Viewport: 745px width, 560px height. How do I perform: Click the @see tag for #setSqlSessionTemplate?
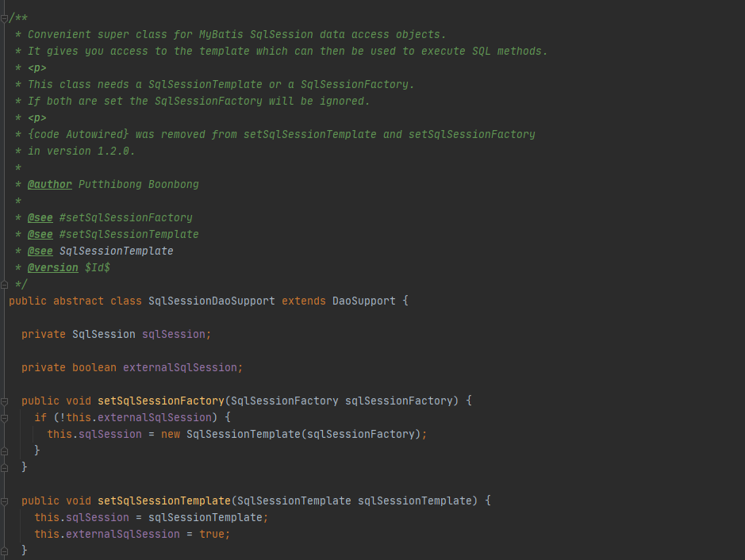click(40, 234)
